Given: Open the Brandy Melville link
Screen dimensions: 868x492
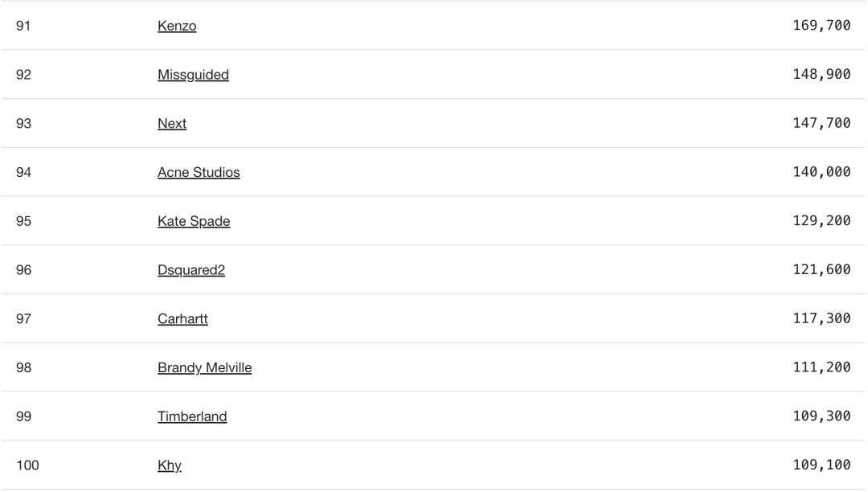Looking at the screenshot, I should (204, 367).
